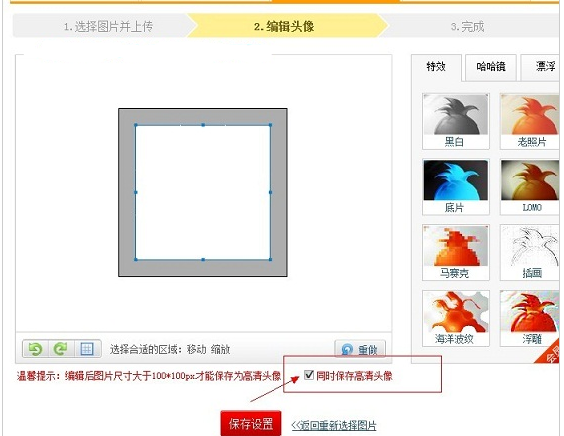The width and height of the screenshot is (564, 436).
Task: Apply the 海洋波纹 ocean ripple effect thumbnail
Action: tap(456, 318)
